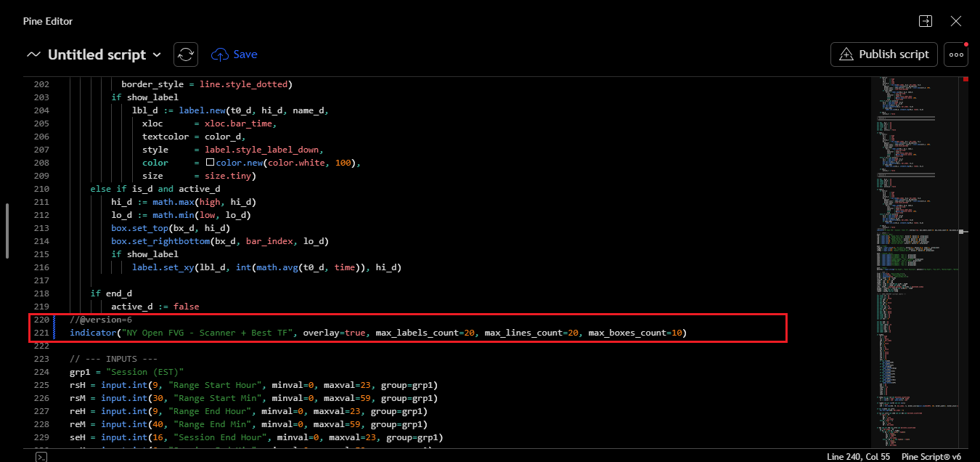Click the cloud upload Save icon

[x=220, y=54]
